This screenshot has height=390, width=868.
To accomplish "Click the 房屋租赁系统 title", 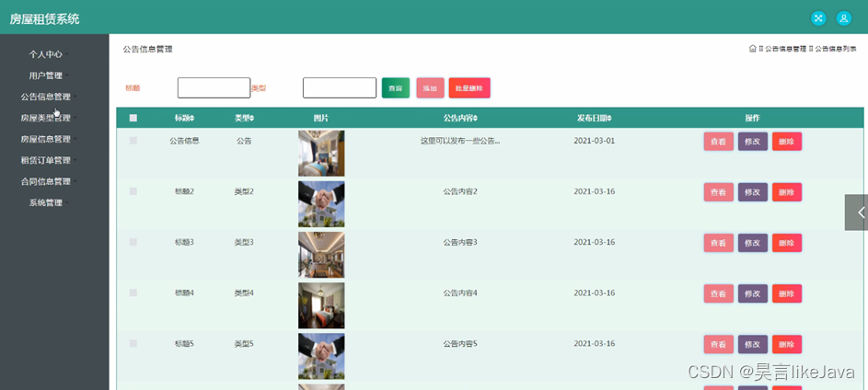I will coord(44,19).
